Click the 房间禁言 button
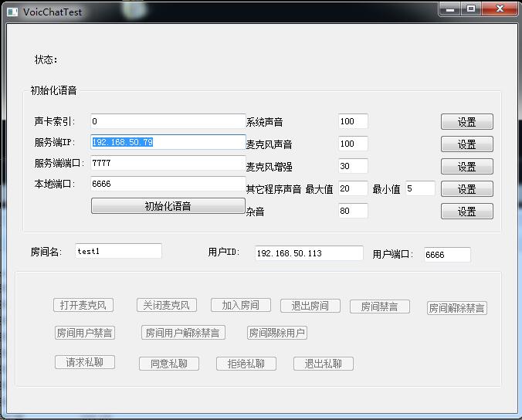This screenshot has width=522, height=420. 379,307
